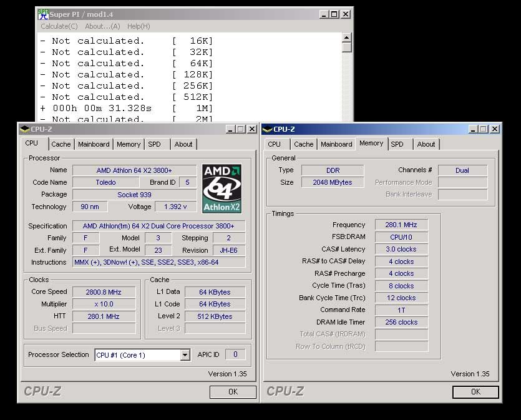Switch to Mainboard tab in left CPU-Z window
Image resolution: width=521 pixels, height=420 pixels.
[94, 144]
